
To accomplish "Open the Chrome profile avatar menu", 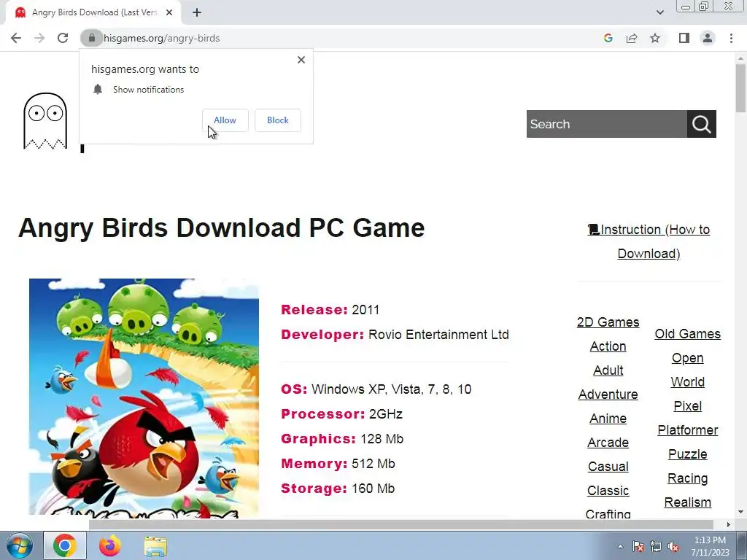I will pyautogui.click(x=708, y=38).
